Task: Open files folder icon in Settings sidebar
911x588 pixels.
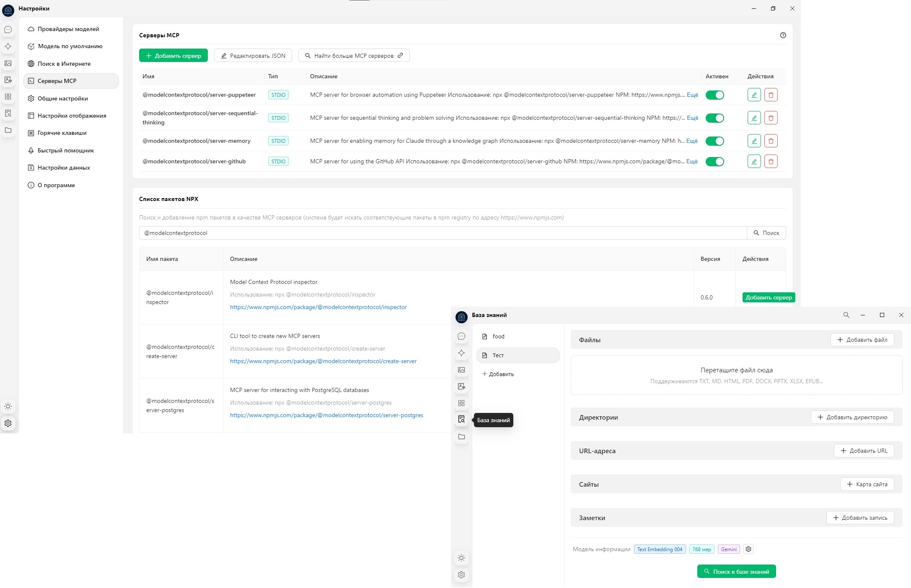Action: point(8,130)
